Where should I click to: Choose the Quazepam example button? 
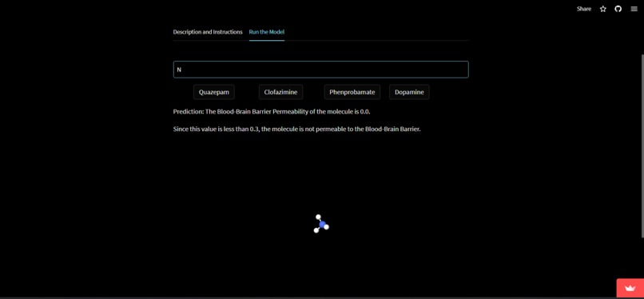click(214, 92)
